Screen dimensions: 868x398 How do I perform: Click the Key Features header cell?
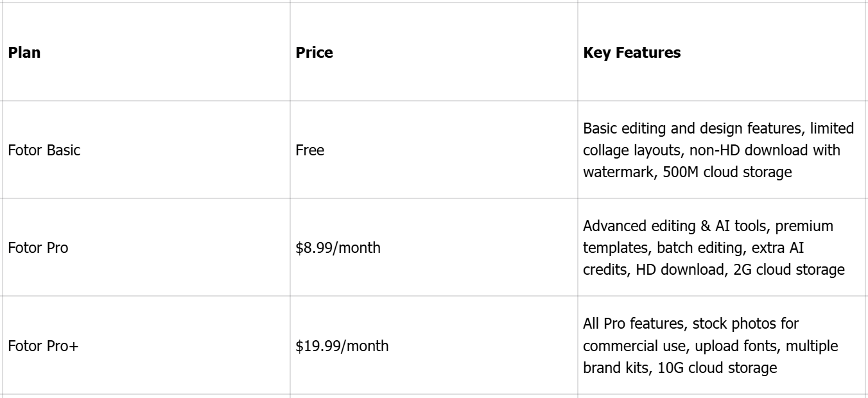(632, 53)
